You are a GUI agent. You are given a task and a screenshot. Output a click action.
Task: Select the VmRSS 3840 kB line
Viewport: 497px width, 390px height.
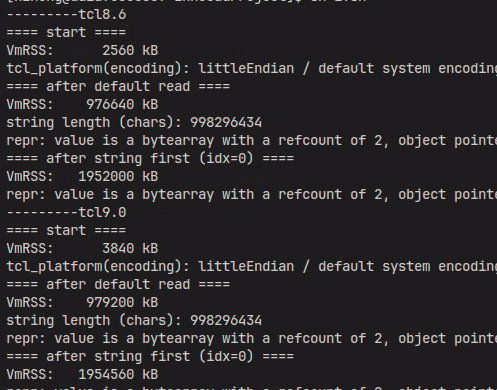click(82, 249)
